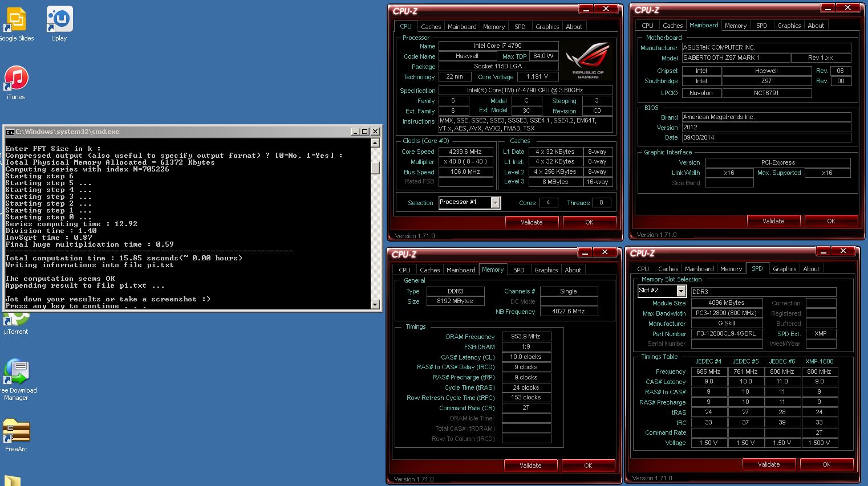This screenshot has height=486, width=868.
Task: Click the SPD Ext. XMP value
Action: point(821,333)
